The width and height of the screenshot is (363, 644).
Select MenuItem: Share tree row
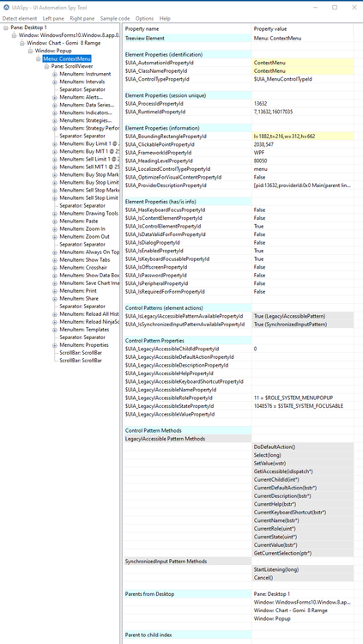[79, 299]
